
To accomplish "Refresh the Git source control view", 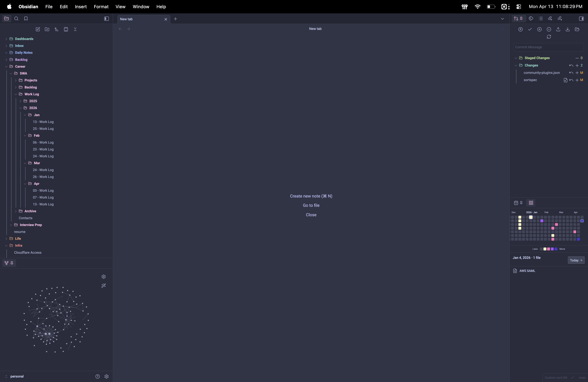I will [549, 37].
